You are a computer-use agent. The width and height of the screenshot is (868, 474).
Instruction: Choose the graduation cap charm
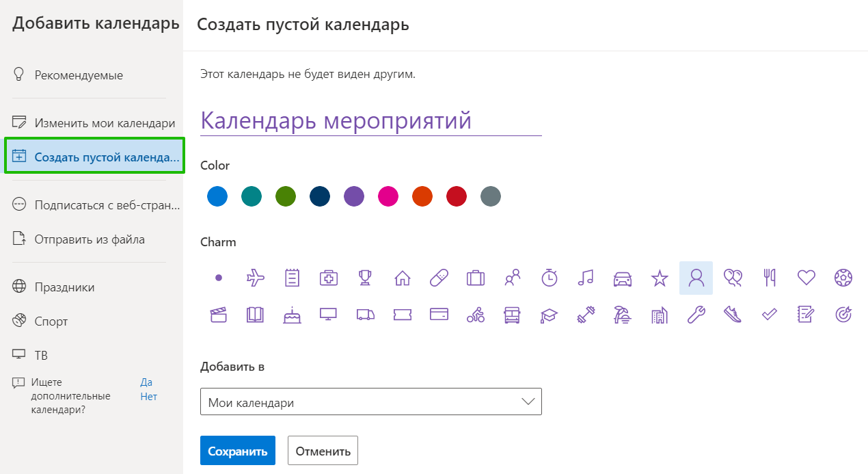tap(549, 315)
